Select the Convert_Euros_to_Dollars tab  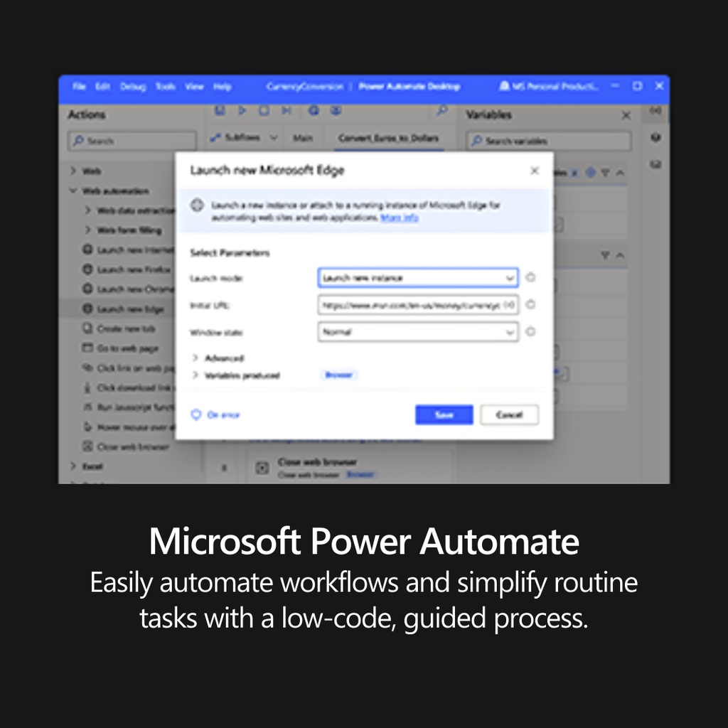[x=389, y=138]
